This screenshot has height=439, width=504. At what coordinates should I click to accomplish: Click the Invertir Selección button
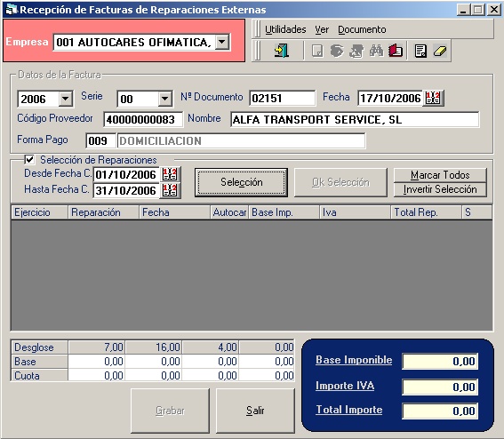tap(440, 189)
